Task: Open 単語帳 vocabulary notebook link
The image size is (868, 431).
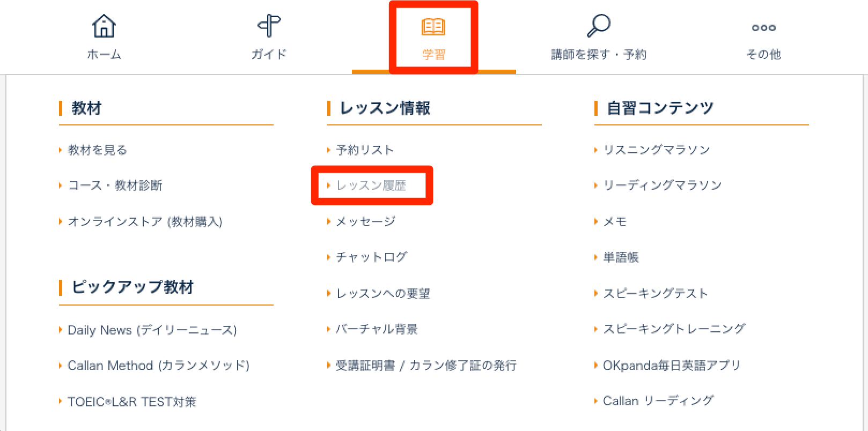Action: 621,257
